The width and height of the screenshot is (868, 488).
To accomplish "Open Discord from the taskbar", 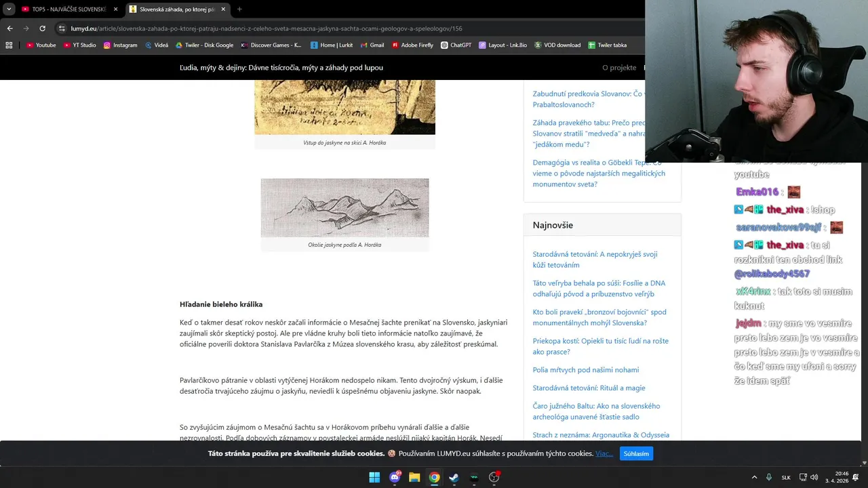I will [x=395, y=477].
